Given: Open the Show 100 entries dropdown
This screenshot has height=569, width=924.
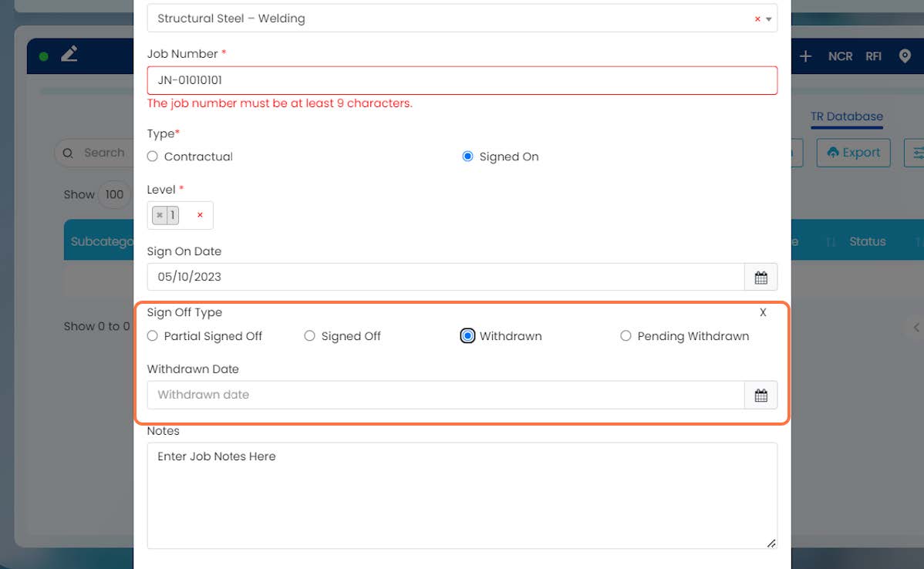Looking at the screenshot, I should tap(114, 194).
